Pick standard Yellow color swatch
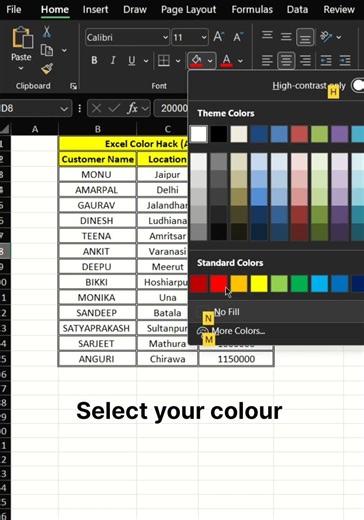Screen dimensions: 364x520 pos(259,284)
